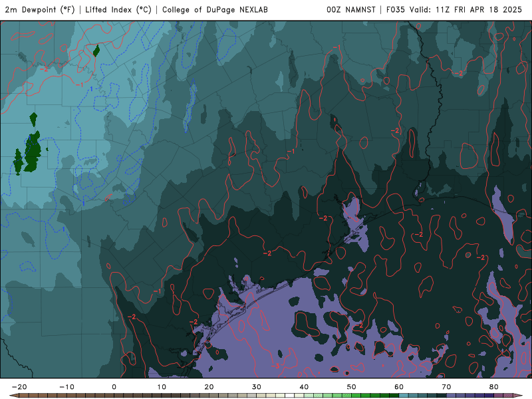
Task: Click the "College of DuPage NEXLAB" label
Action: click(215, 10)
